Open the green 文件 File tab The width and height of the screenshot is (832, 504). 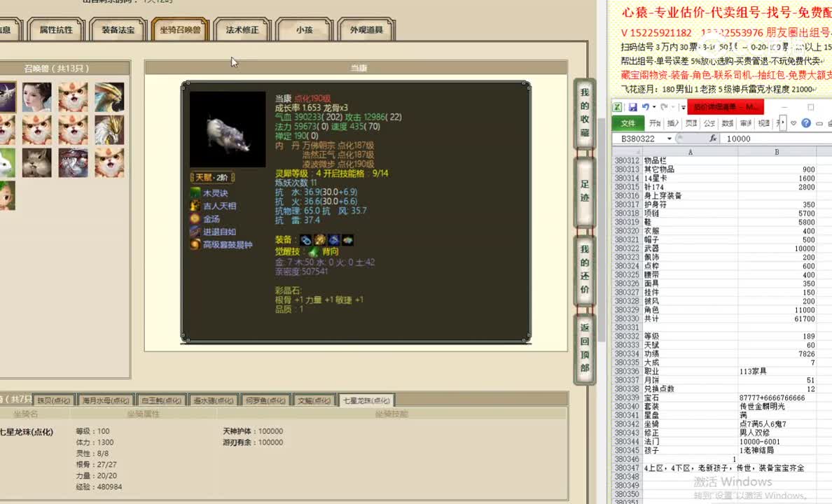point(628,123)
